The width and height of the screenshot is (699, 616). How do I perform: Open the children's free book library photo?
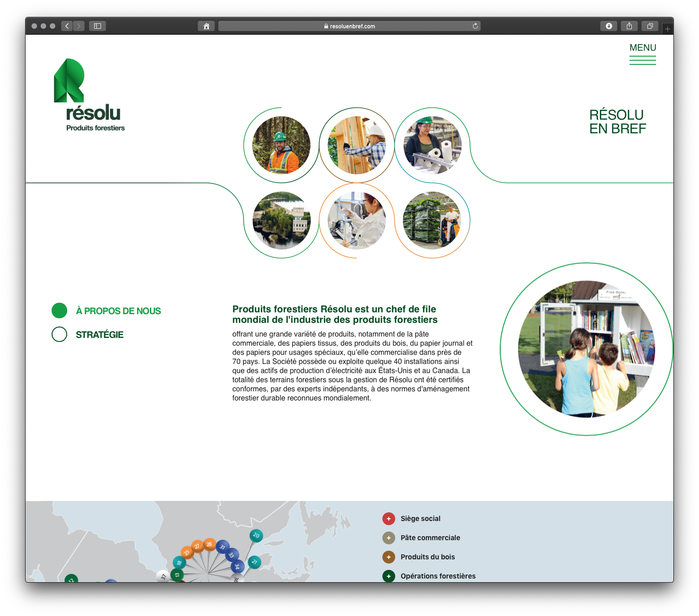587,349
